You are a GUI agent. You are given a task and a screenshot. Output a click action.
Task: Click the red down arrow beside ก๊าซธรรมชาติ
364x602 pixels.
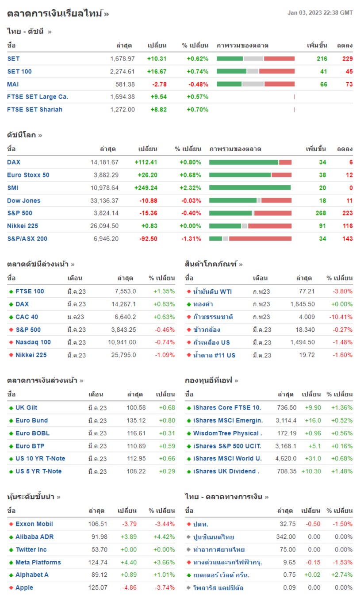click(x=189, y=317)
